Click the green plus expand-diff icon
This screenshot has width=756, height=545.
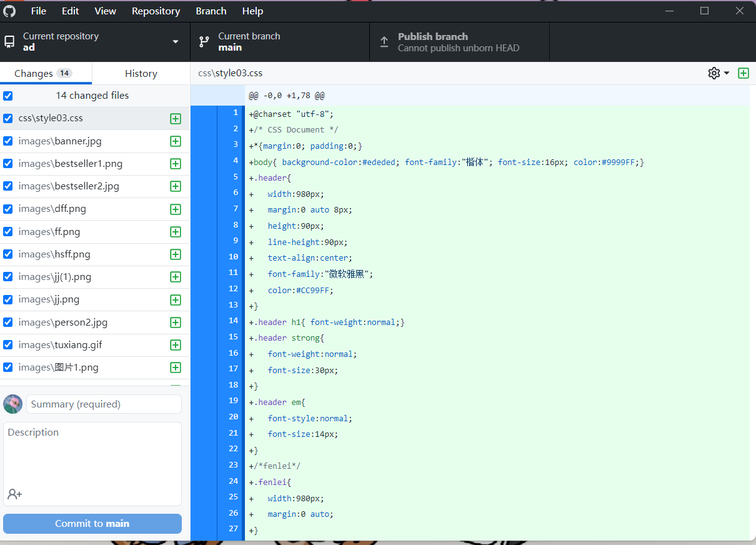[x=744, y=73]
